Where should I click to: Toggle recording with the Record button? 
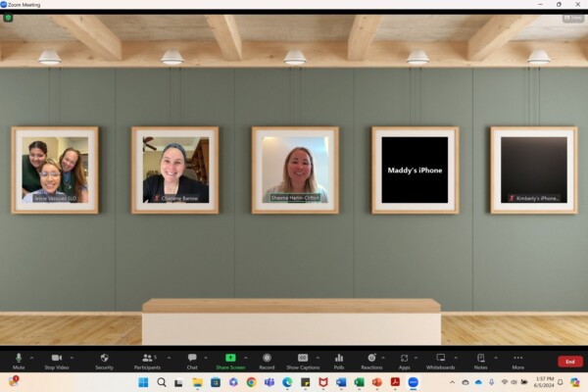pos(267,359)
